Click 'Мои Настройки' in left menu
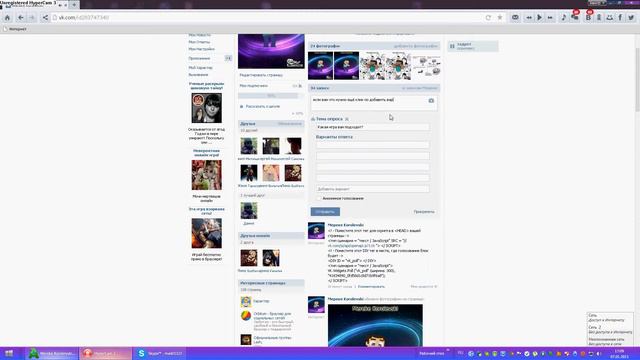 pos(201,49)
